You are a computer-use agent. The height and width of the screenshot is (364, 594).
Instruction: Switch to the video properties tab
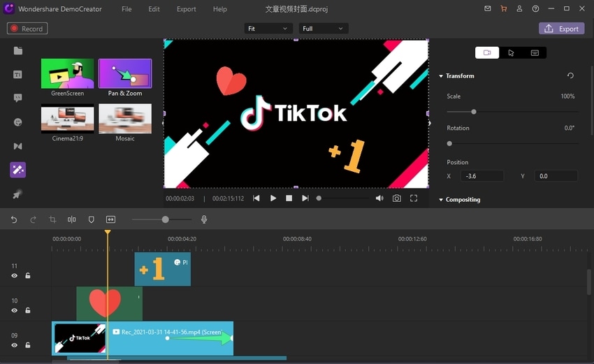pyautogui.click(x=487, y=52)
